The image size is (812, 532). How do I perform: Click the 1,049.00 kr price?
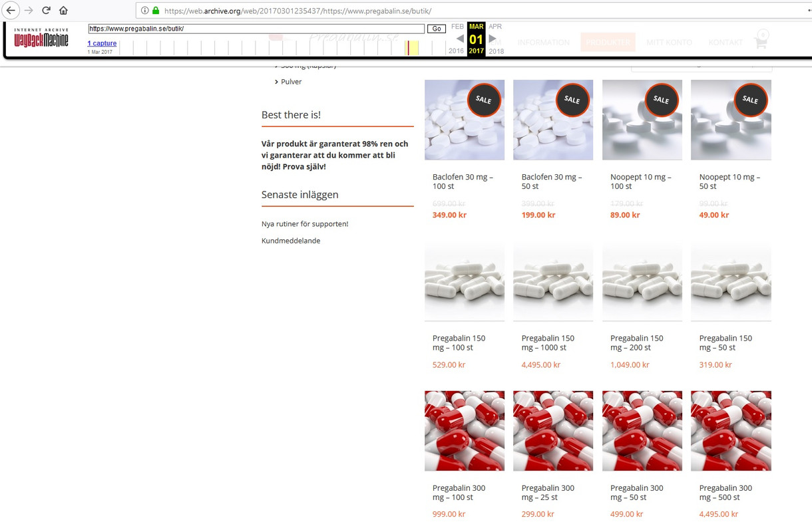click(x=630, y=365)
